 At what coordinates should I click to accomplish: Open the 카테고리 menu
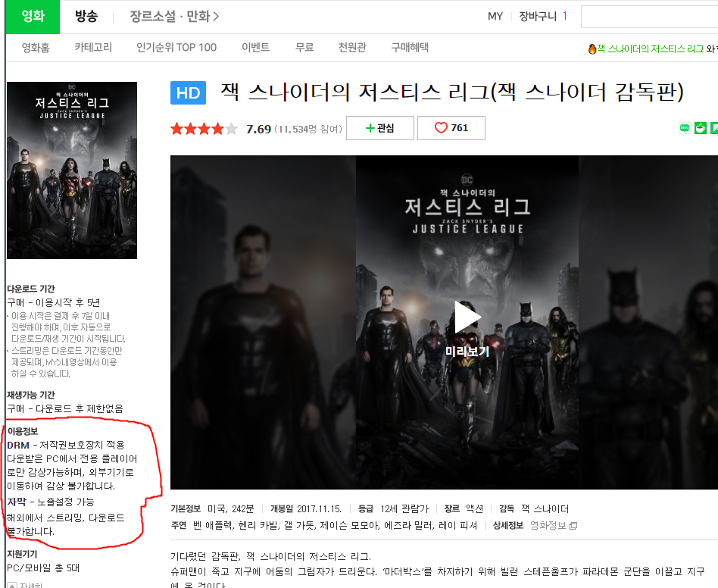pos(93,47)
